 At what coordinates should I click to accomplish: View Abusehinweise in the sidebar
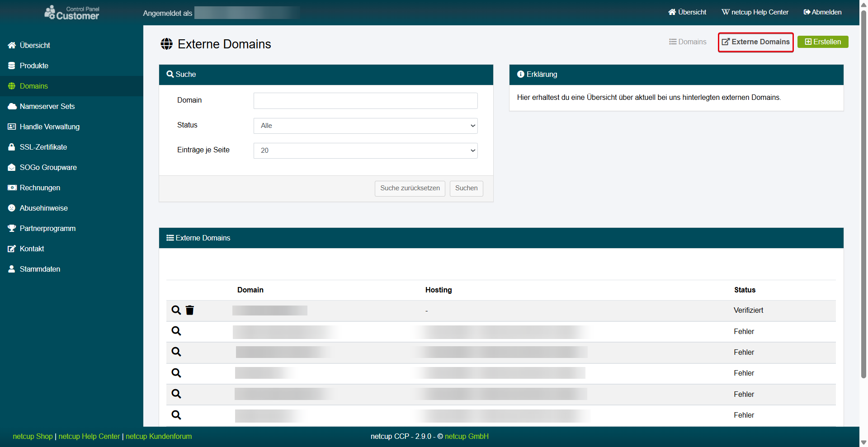pyautogui.click(x=43, y=208)
